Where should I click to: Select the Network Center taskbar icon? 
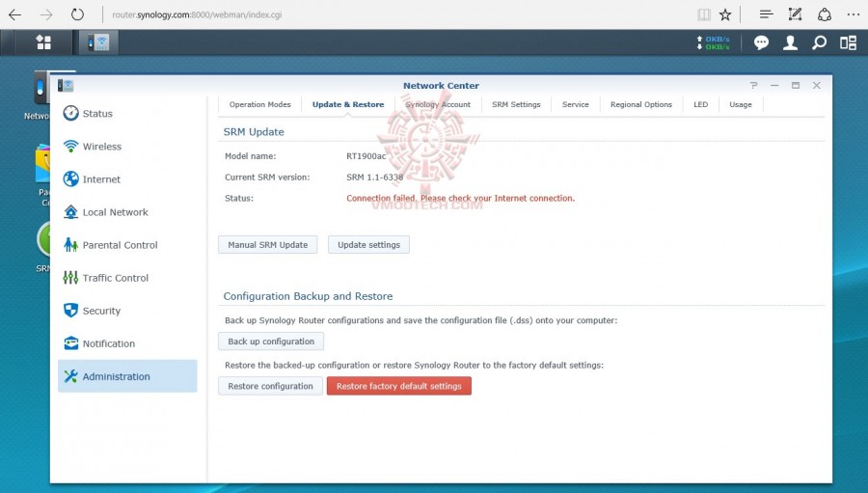coord(98,42)
